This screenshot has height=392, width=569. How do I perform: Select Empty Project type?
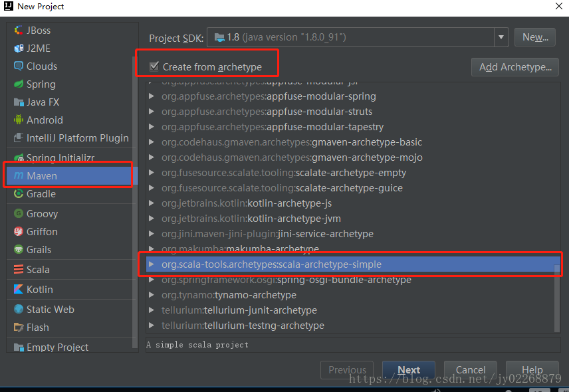(x=70, y=347)
